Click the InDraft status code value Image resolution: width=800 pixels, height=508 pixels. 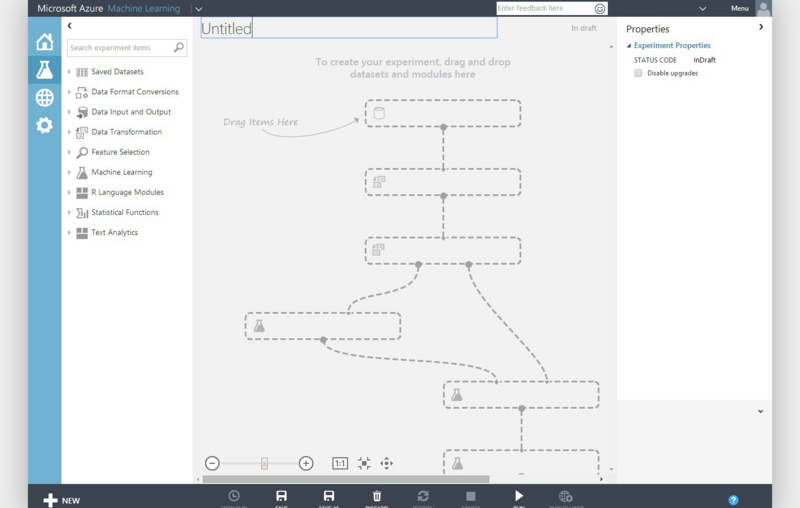coord(704,60)
